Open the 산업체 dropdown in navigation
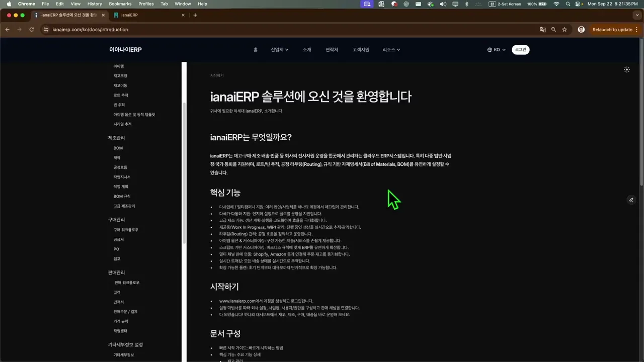This screenshot has height=362, width=644. tap(280, 50)
